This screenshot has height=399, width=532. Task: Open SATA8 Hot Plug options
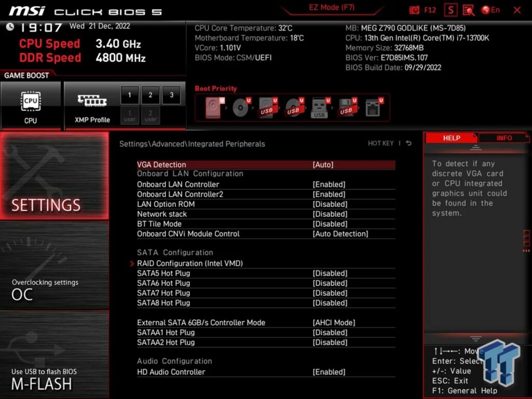click(x=266, y=303)
